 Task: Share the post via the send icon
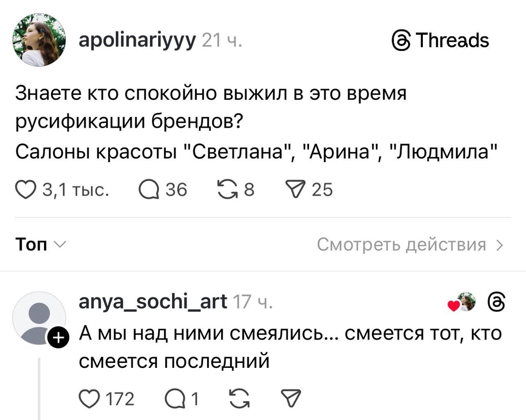point(297,190)
